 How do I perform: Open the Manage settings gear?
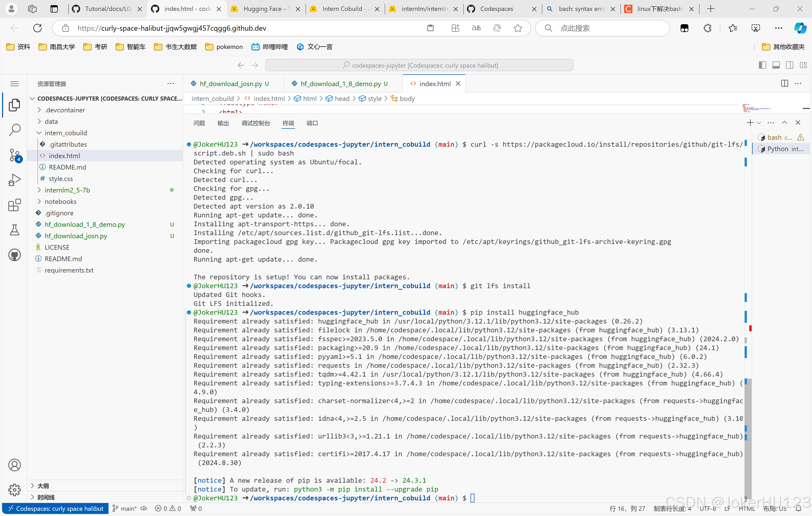point(15,490)
